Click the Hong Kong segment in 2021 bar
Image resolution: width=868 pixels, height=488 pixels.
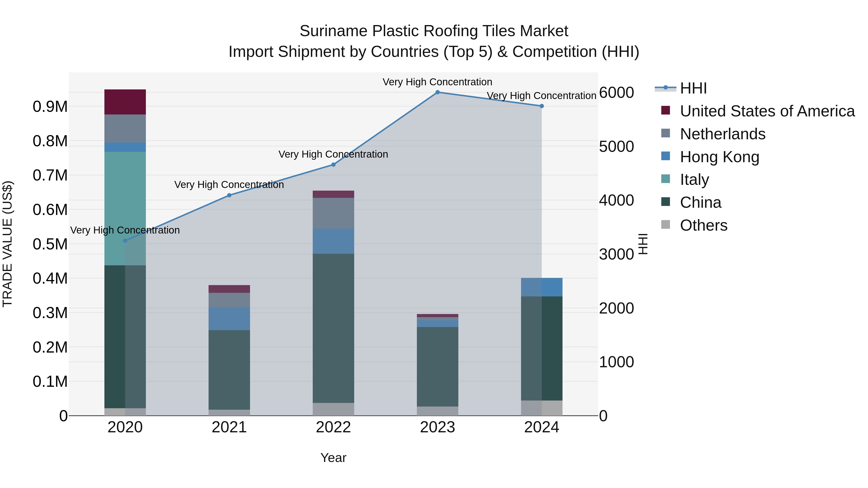point(229,319)
